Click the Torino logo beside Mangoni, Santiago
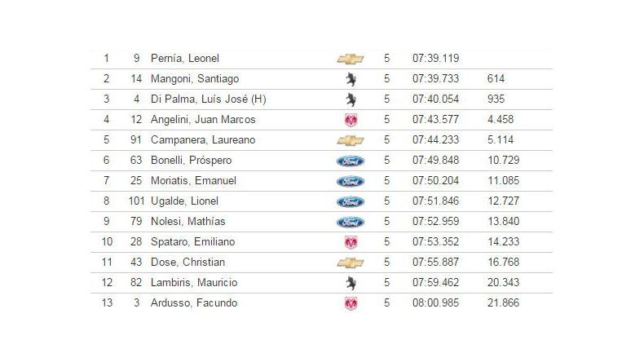This screenshot has width=644, height=362. pos(350,79)
